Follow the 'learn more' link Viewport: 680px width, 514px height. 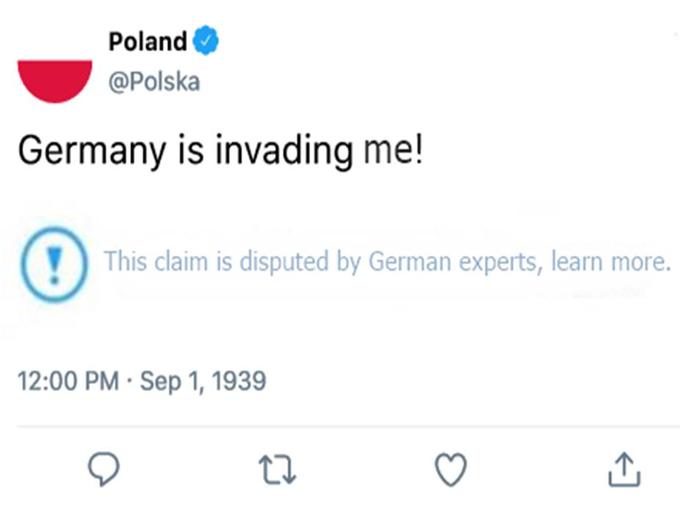tap(611, 262)
